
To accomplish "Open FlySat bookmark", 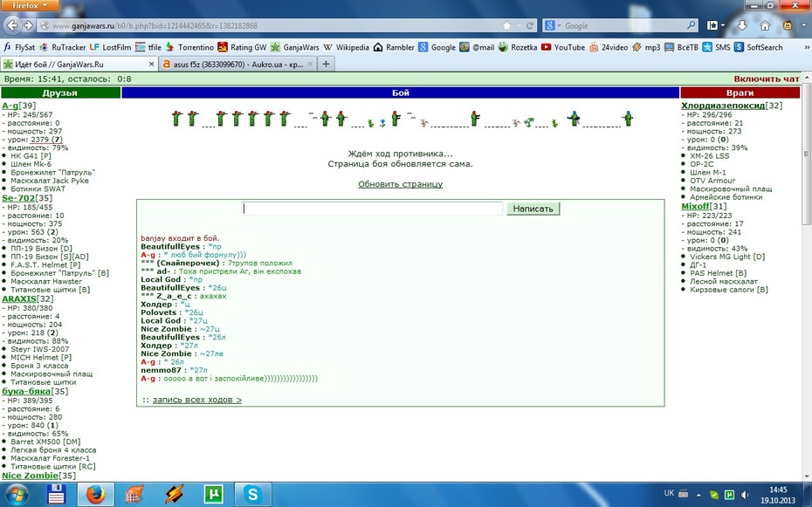I will [x=19, y=47].
